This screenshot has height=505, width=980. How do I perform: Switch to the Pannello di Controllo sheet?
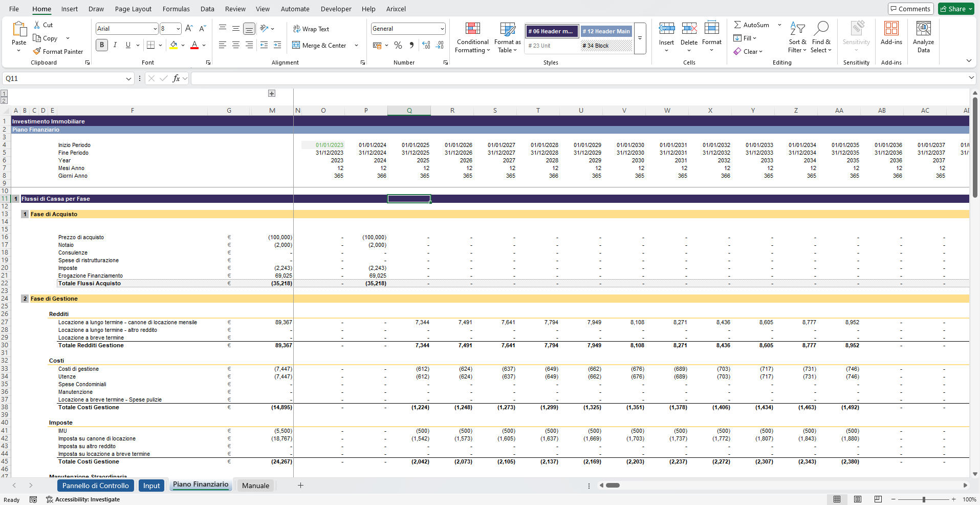96,486
